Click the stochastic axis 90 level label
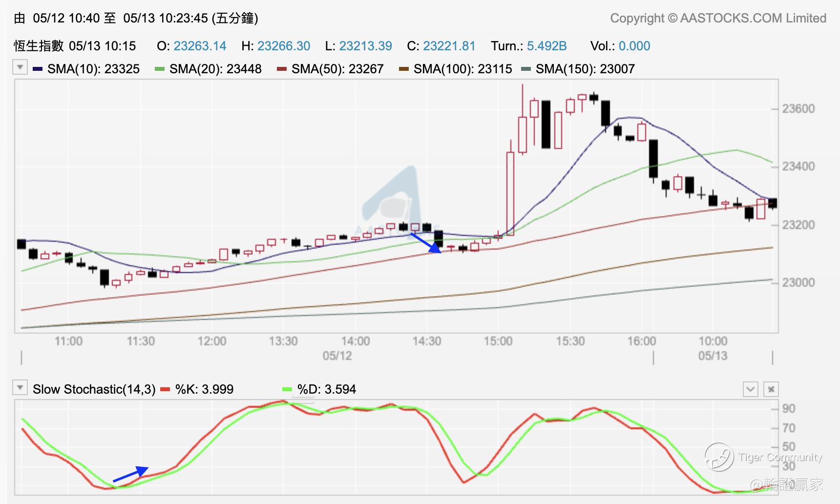840x504 pixels. 789,408
